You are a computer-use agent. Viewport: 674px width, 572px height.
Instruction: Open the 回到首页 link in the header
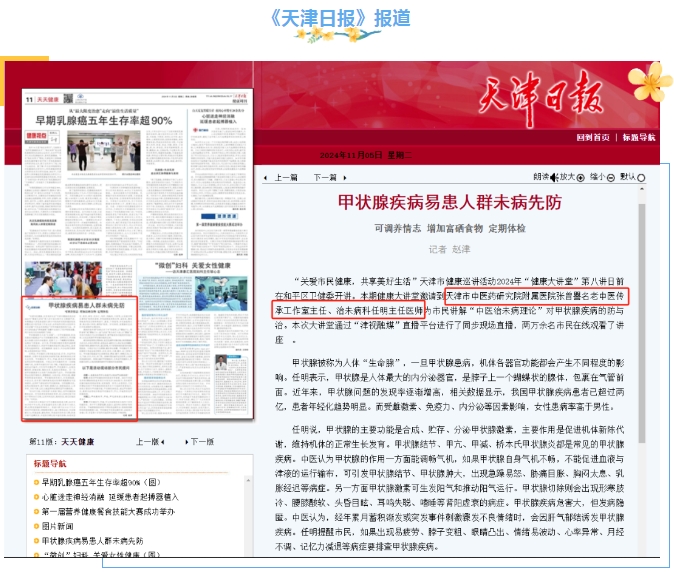[594, 136]
